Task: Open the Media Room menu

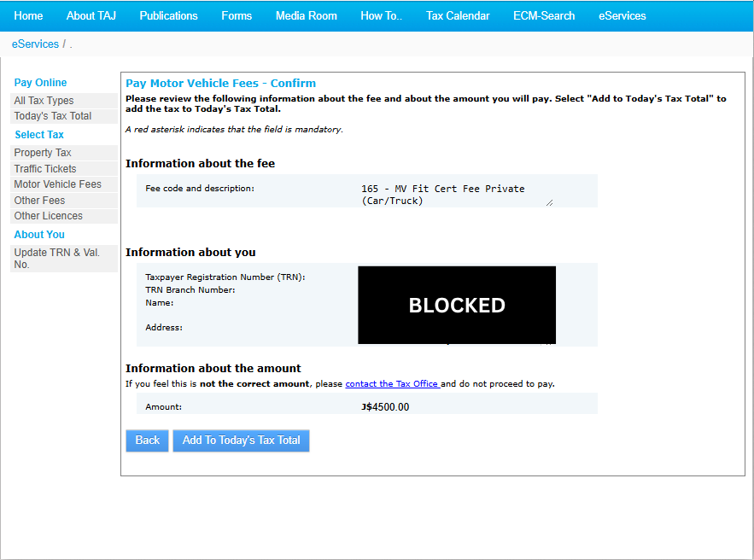Action: coord(306,16)
